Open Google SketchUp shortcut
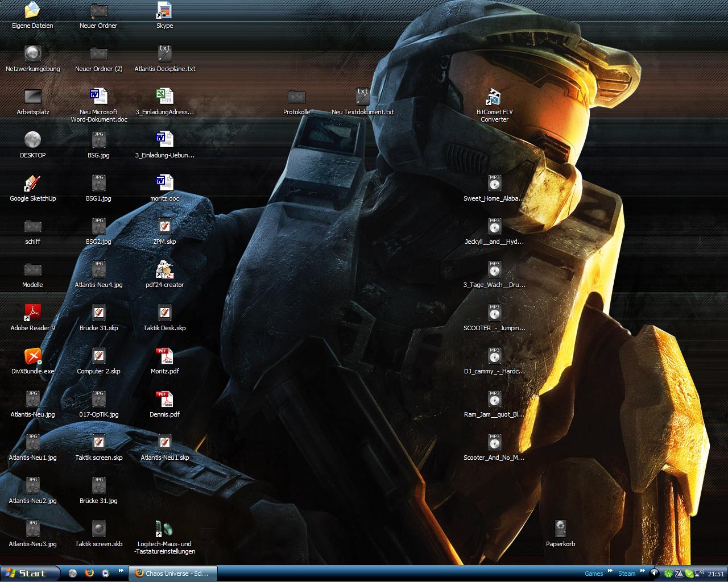This screenshot has height=582, width=728. (x=32, y=184)
